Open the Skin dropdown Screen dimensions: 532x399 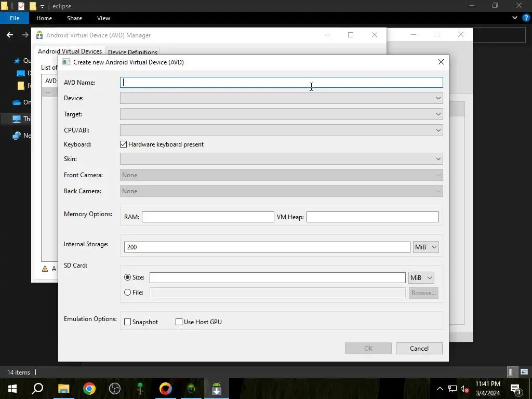click(281, 159)
